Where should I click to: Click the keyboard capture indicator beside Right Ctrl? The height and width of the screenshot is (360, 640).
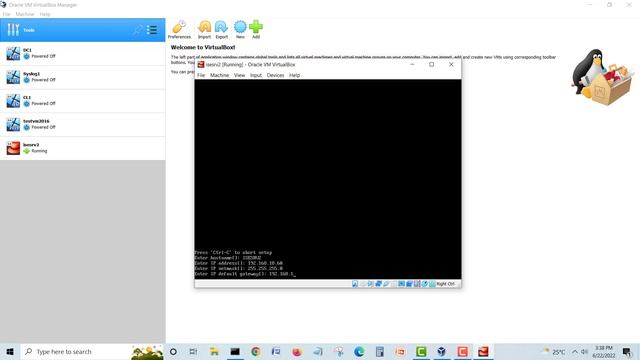(x=432, y=284)
